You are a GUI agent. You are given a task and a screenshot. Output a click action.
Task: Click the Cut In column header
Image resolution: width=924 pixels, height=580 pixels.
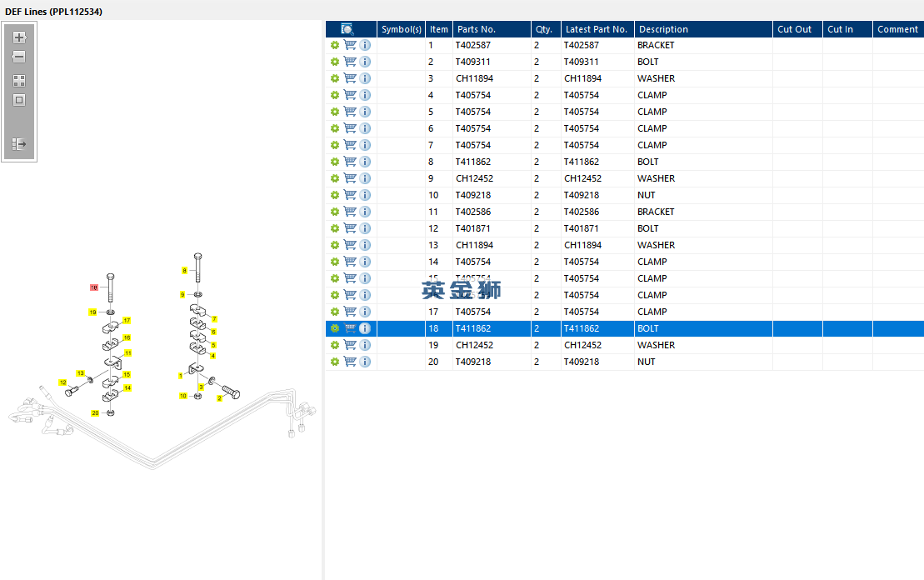pyautogui.click(x=847, y=29)
